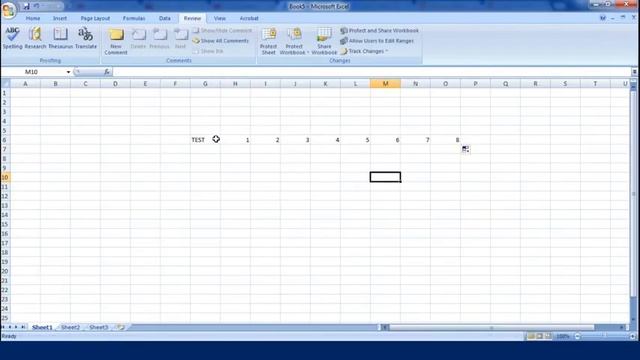The width and height of the screenshot is (640, 360).
Task: Select cell containing TEST
Action: tap(205, 140)
